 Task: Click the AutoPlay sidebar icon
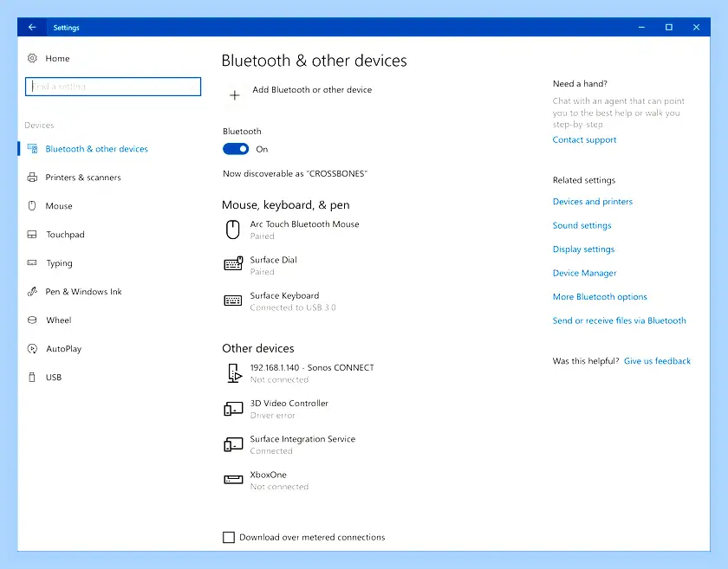32,348
